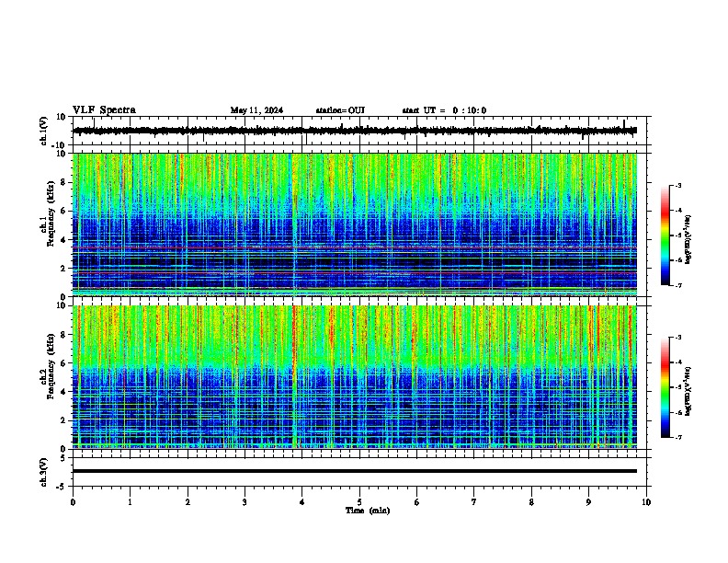Click the ch.2 color scale log(PSD) label
The width and height of the screenshot is (728, 563).
(x=688, y=392)
